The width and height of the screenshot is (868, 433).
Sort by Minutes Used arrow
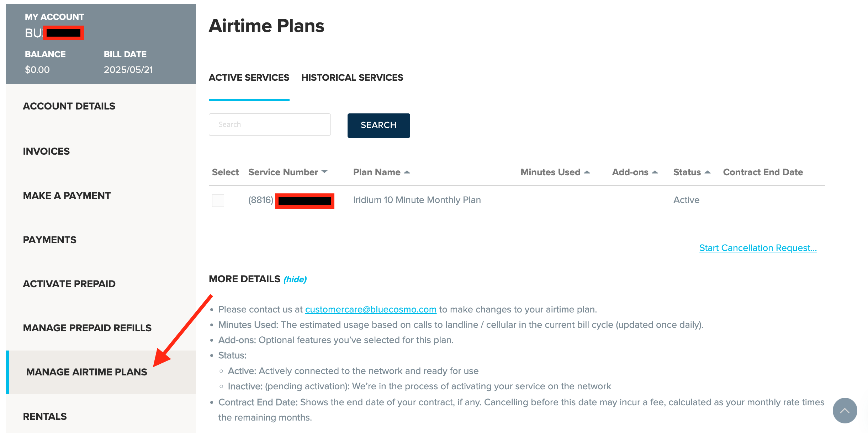click(x=587, y=172)
